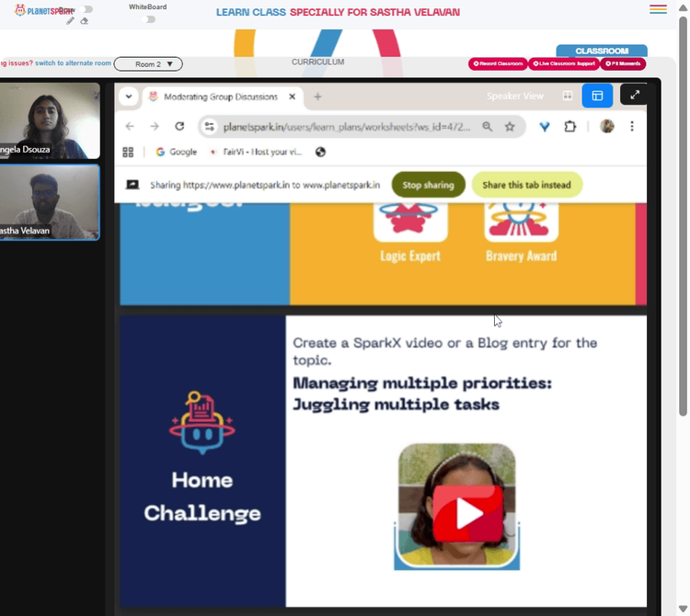The height and width of the screenshot is (616, 690).
Task: Click the Home Challenge robot icon
Action: [x=202, y=423]
